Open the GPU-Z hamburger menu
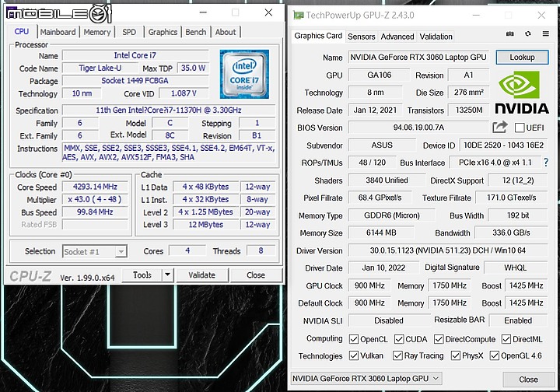The image size is (560, 392). (546, 33)
